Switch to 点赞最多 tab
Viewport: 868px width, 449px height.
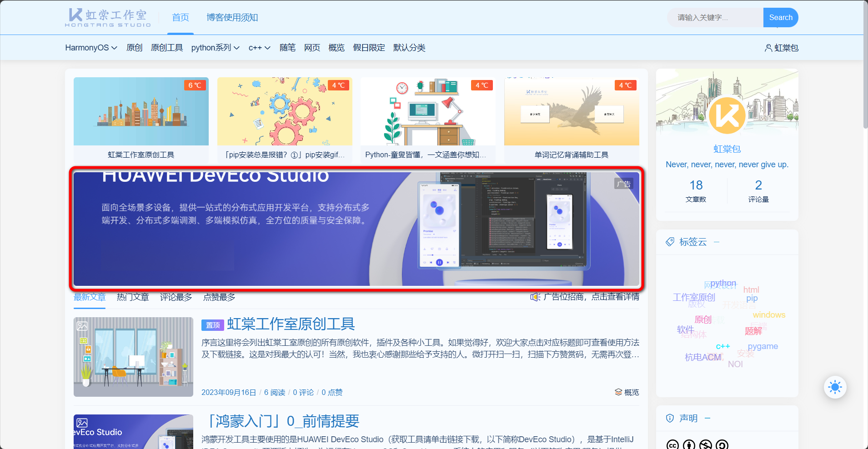pyautogui.click(x=219, y=297)
